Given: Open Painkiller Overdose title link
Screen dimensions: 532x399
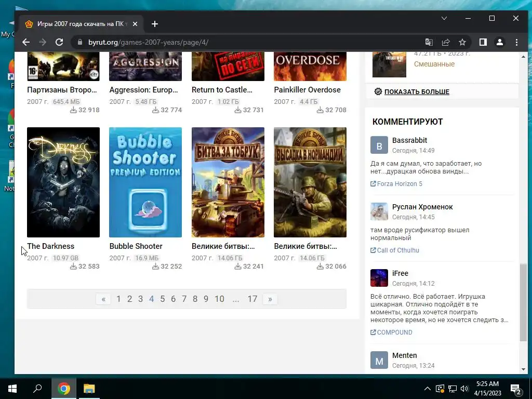Looking at the screenshot, I should point(308,90).
